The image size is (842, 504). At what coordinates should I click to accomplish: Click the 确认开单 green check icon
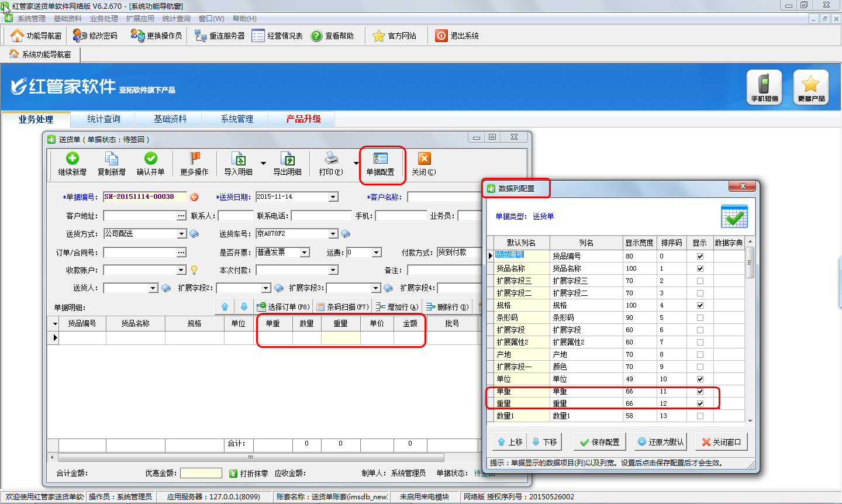150,158
